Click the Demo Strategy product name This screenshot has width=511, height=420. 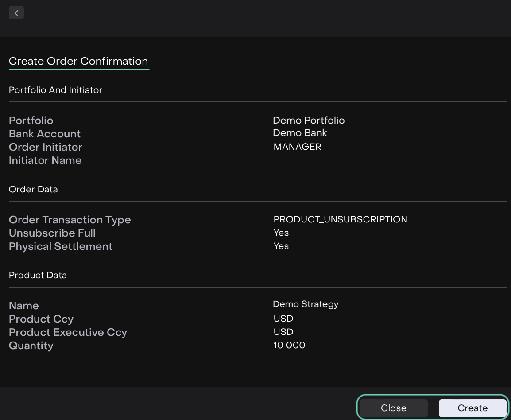(306, 304)
